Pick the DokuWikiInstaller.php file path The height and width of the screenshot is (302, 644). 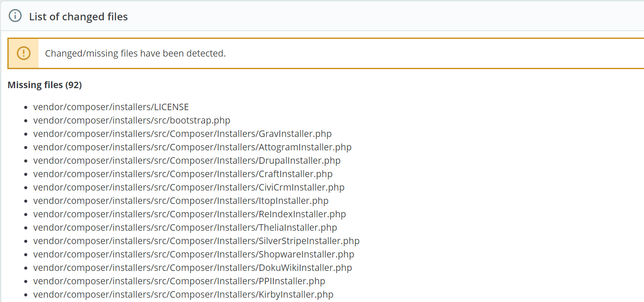click(x=192, y=267)
